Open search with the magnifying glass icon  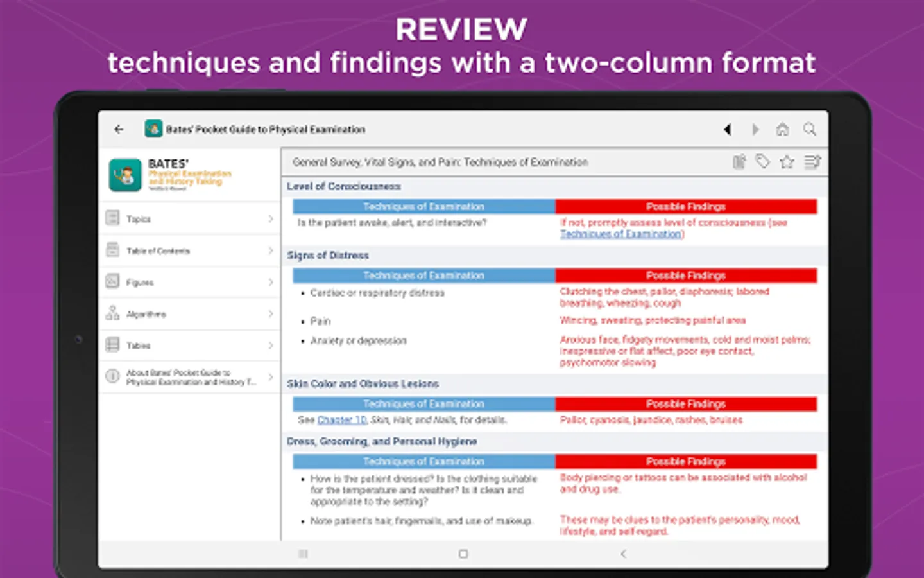(810, 130)
